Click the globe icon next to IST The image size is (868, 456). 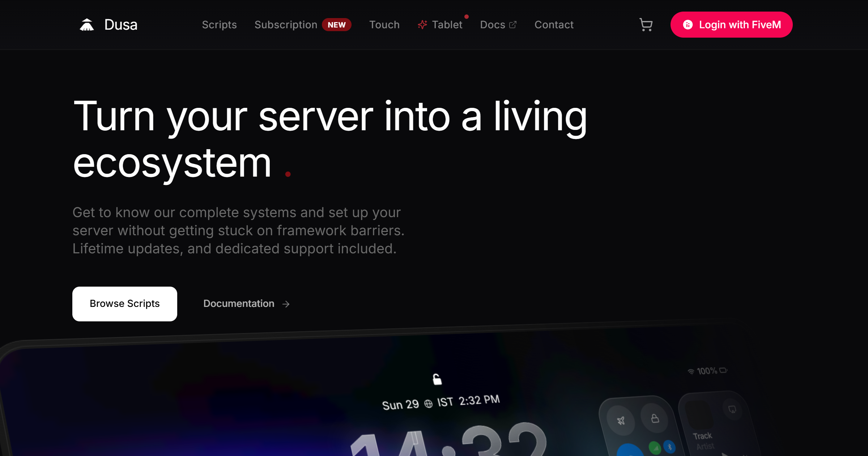428,404
